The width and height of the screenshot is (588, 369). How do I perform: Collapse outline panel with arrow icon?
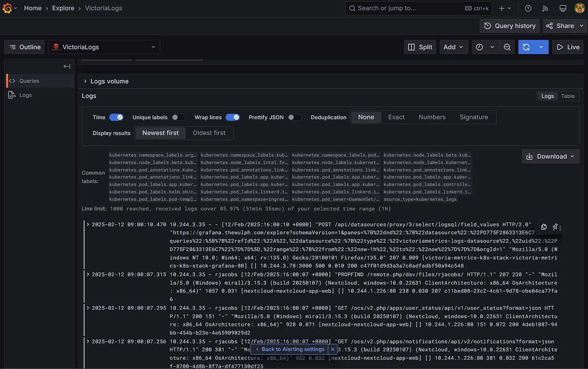67,66
